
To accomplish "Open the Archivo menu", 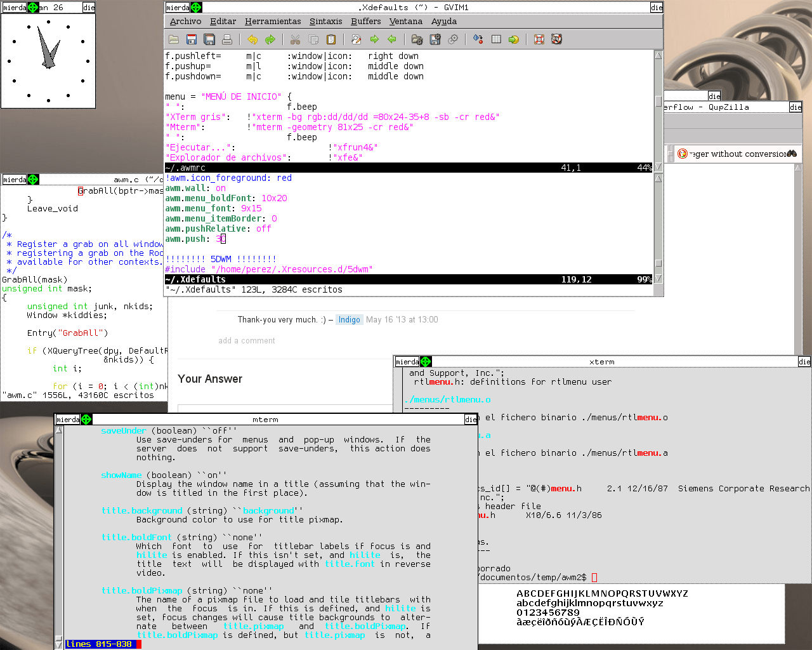I will click(x=185, y=22).
